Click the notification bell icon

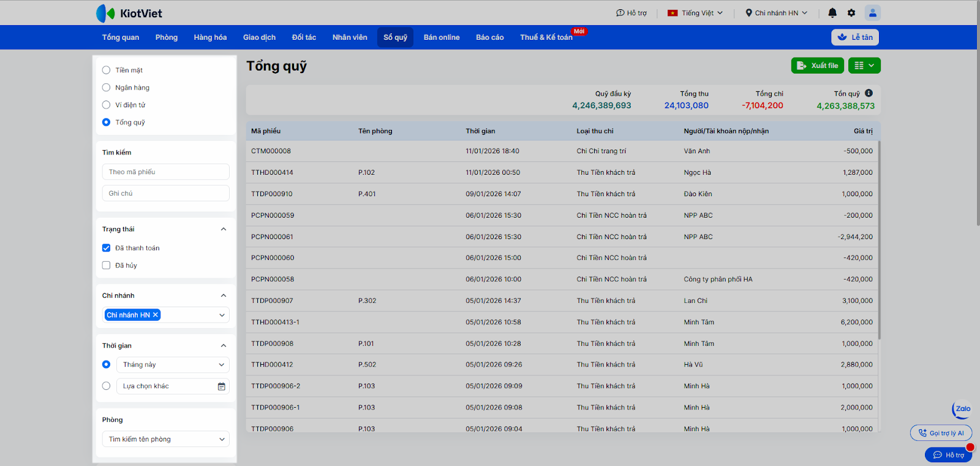tap(832, 13)
